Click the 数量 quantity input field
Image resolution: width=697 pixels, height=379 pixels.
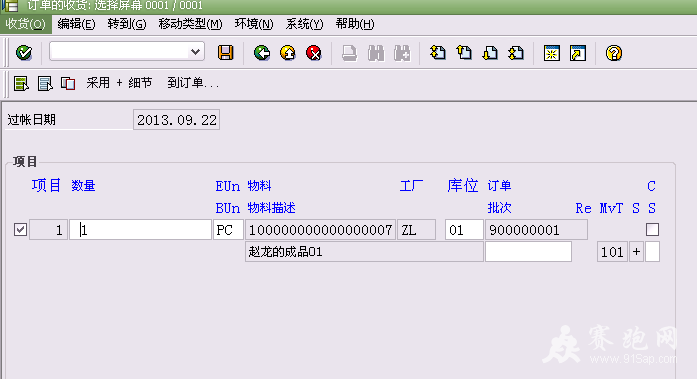click(140, 230)
